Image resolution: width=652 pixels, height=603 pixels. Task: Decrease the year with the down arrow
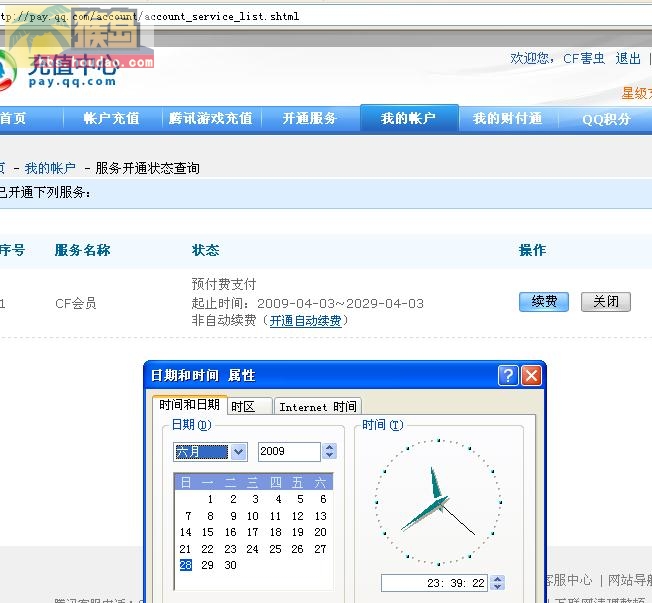[330, 455]
